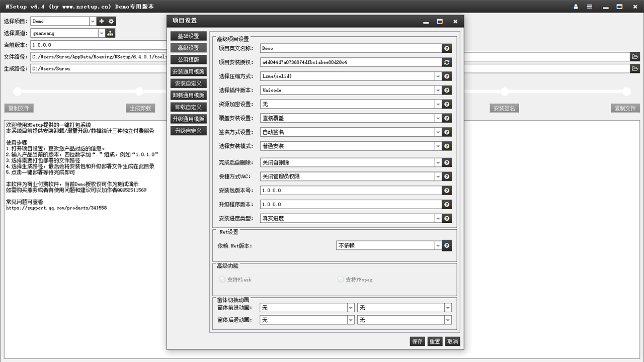Click the add new project plus icon
This screenshot has height=362, width=644.
click(x=101, y=21)
